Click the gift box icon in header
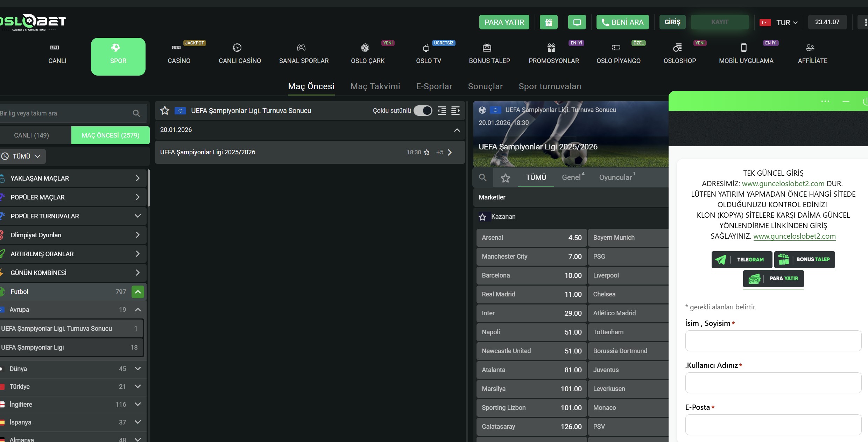The width and height of the screenshot is (868, 442). tap(549, 22)
